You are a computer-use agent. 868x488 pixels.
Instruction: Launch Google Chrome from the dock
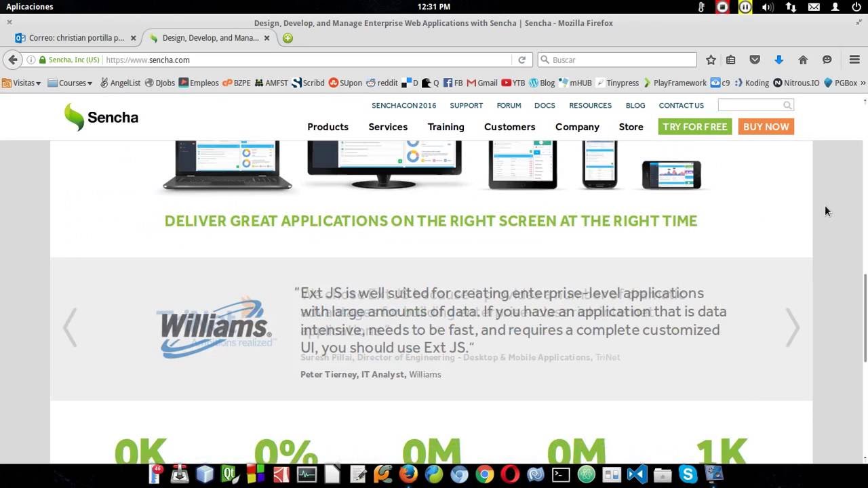point(485,474)
